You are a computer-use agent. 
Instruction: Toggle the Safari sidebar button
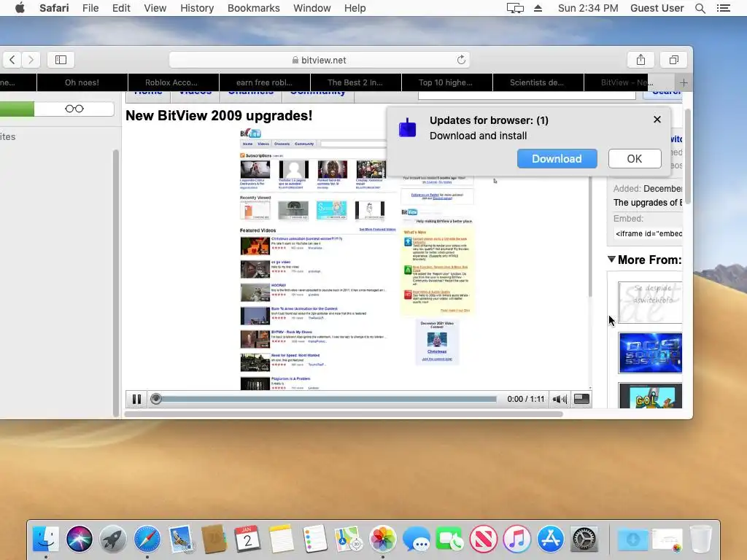pyautogui.click(x=61, y=60)
